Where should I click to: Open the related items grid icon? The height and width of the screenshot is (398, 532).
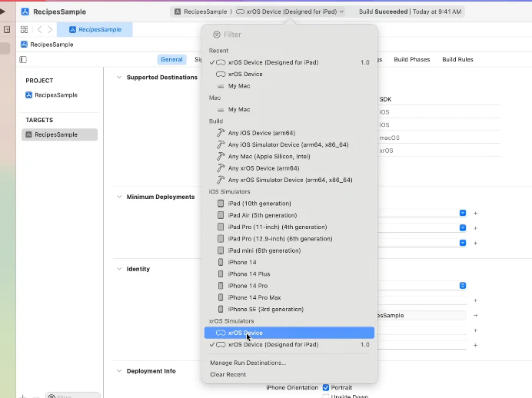pyautogui.click(x=24, y=29)
